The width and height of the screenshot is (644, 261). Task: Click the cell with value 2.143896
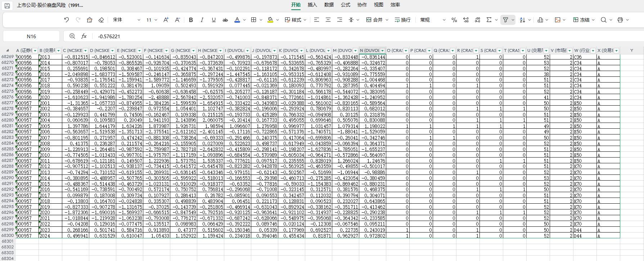coord(184,120)
